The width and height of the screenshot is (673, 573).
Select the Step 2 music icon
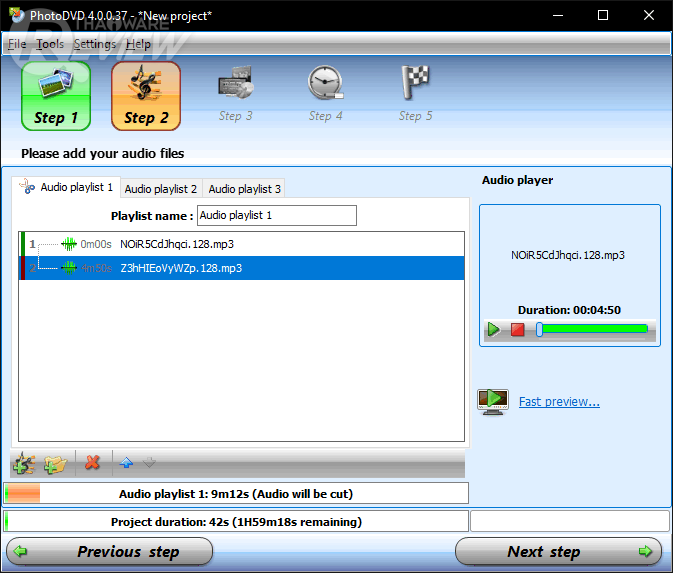[146, 95]
